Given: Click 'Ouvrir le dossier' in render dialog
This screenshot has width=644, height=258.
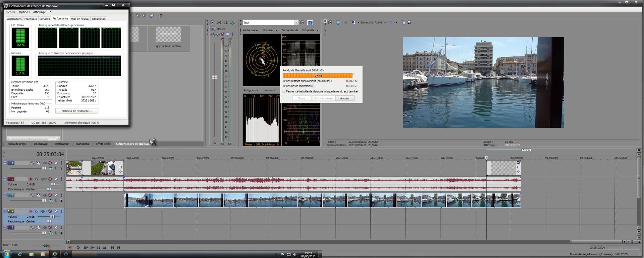Looking at the screenshot, I should 323,98.
